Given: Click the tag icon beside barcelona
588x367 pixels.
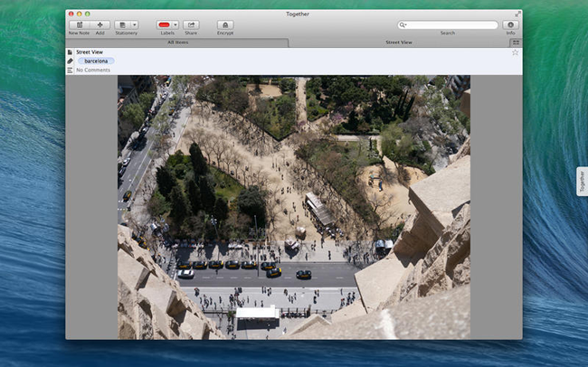Looking at the screenshot, I should (71, 61).
